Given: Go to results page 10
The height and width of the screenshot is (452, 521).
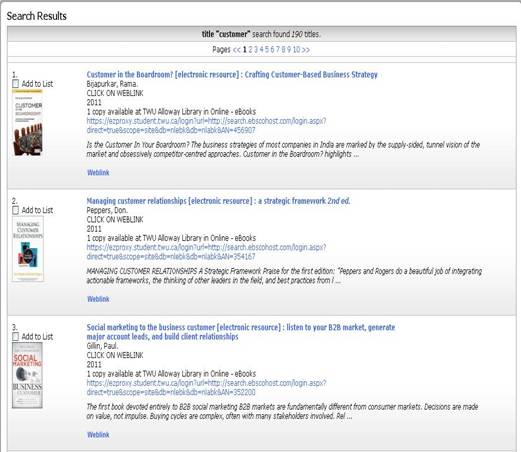Looking at the screenshot, I should point(296,49).
